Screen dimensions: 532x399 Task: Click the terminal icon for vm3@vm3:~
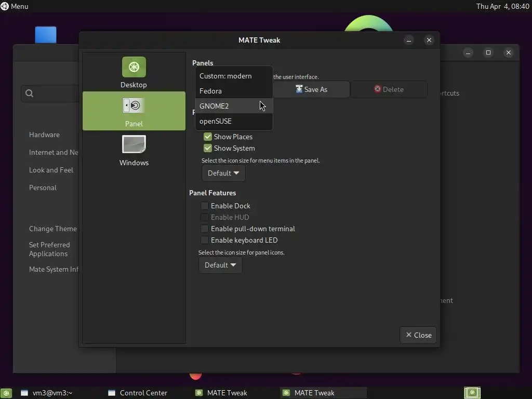point(24,393)
